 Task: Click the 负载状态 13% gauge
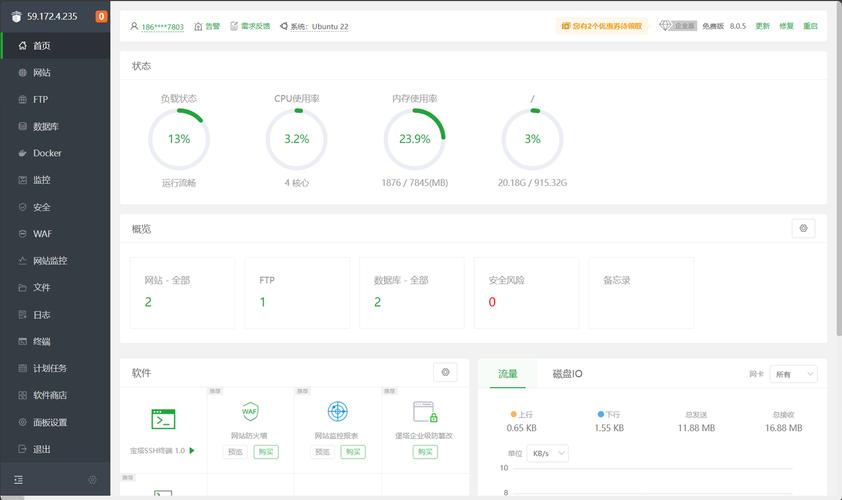click(179, 139)
